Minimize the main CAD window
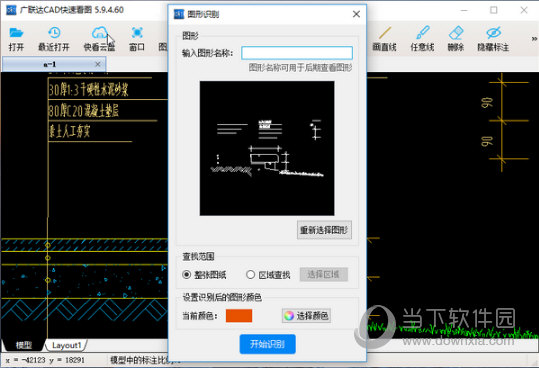 (x=464, y=10)
